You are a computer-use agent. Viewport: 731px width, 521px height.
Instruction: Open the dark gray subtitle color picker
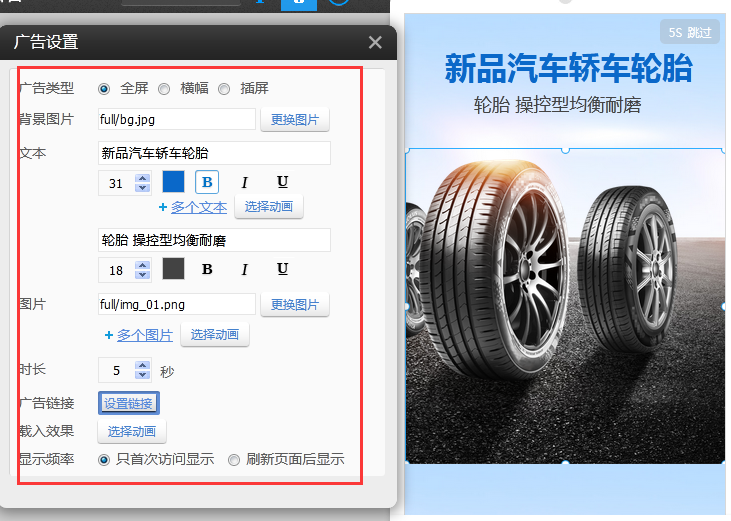(x=174, y=269)
